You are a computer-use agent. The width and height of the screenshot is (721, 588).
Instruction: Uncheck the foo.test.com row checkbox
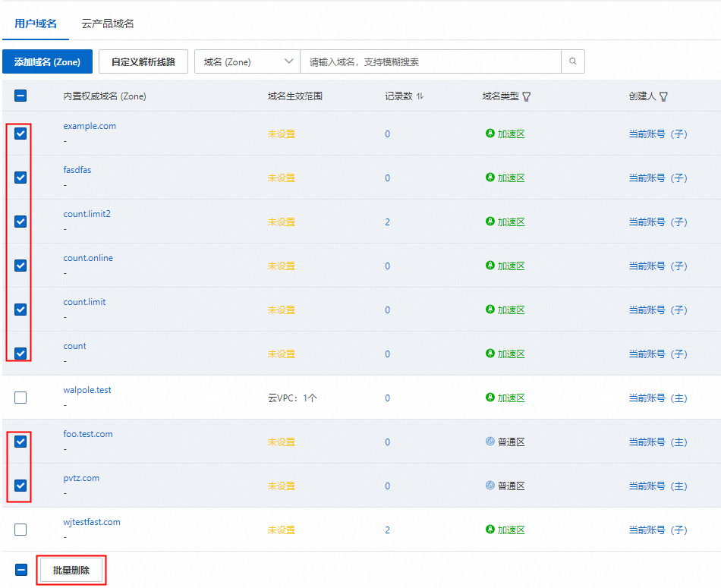(20, 442)
